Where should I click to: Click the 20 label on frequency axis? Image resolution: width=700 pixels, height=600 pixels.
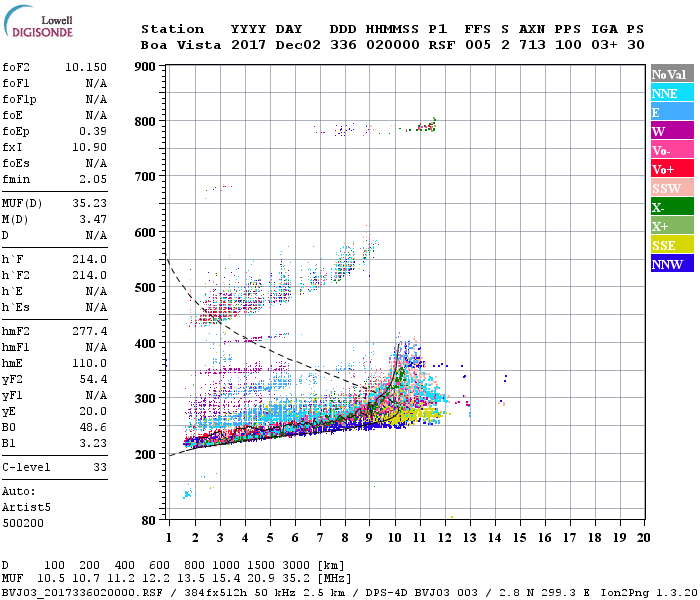click(643, 537)
